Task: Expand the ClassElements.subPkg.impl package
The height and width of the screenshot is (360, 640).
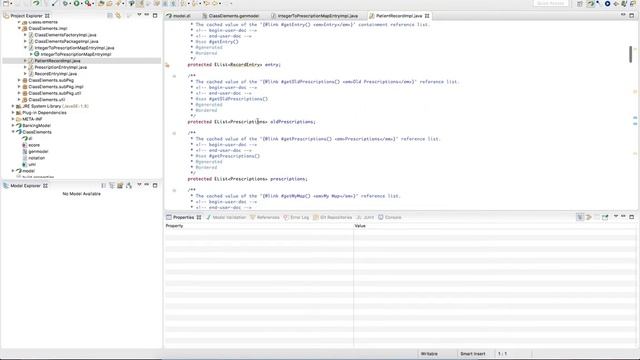Action: [x=19, y=87]
